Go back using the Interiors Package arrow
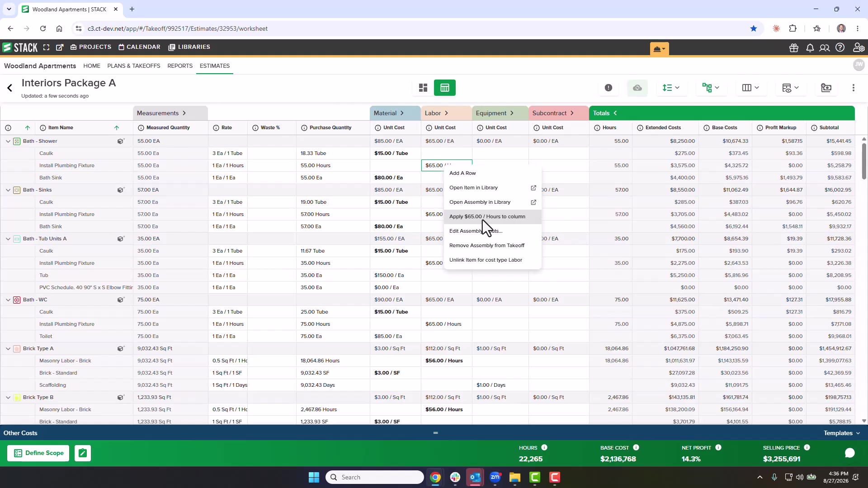The image size is (868, 488). tap(9, 88)
